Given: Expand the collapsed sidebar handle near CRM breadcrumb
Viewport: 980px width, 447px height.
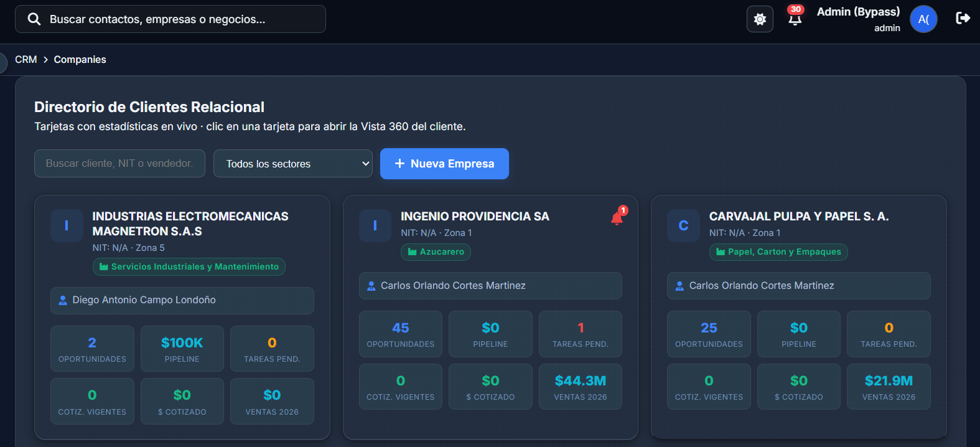Looking at the screenshot, I should 2,62.
